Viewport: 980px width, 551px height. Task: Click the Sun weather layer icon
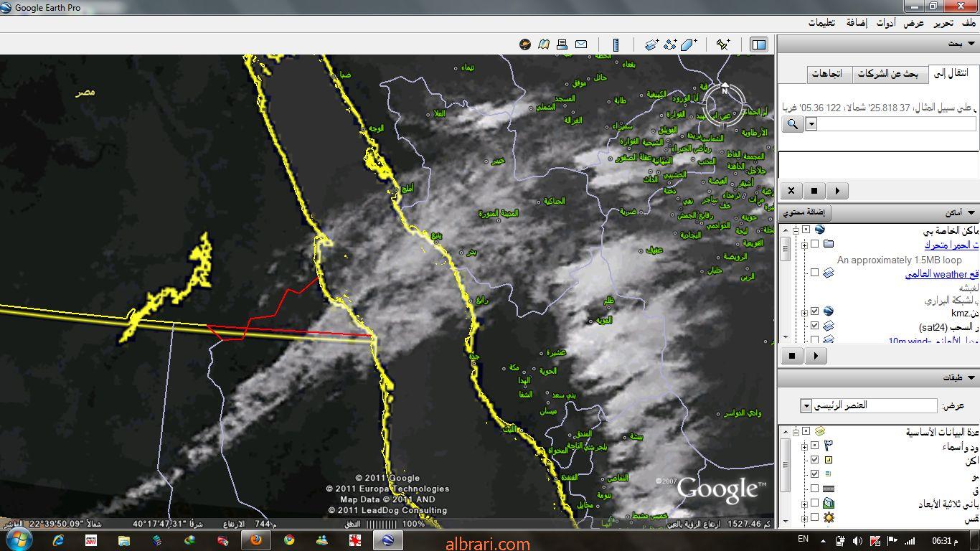click(829, 517)
